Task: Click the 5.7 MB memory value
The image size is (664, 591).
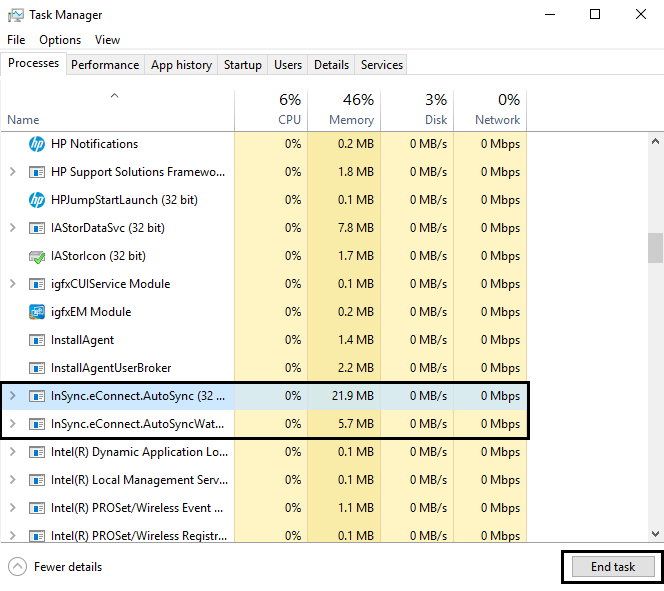Action: point(356,424)
